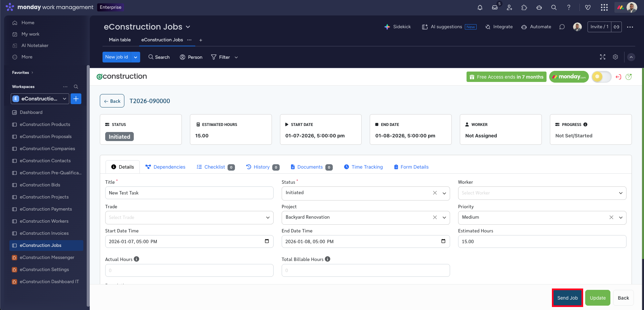Click the red logout icon

click(x=618, y=77)
